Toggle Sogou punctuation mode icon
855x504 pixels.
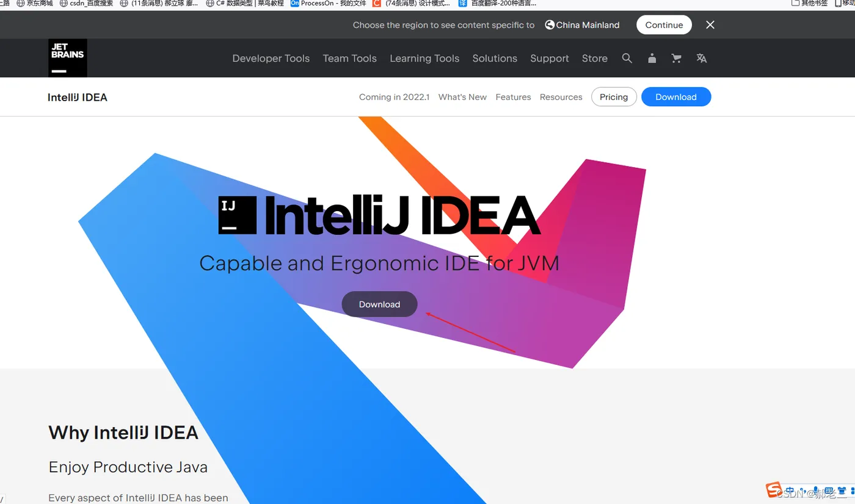pos(802,491)
